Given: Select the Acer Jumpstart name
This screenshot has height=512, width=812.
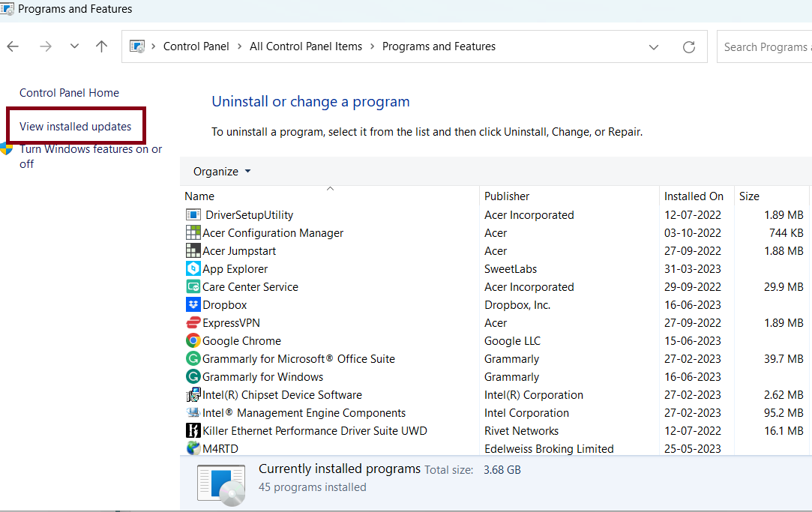Looking at the screenshot, I should 239,251.
